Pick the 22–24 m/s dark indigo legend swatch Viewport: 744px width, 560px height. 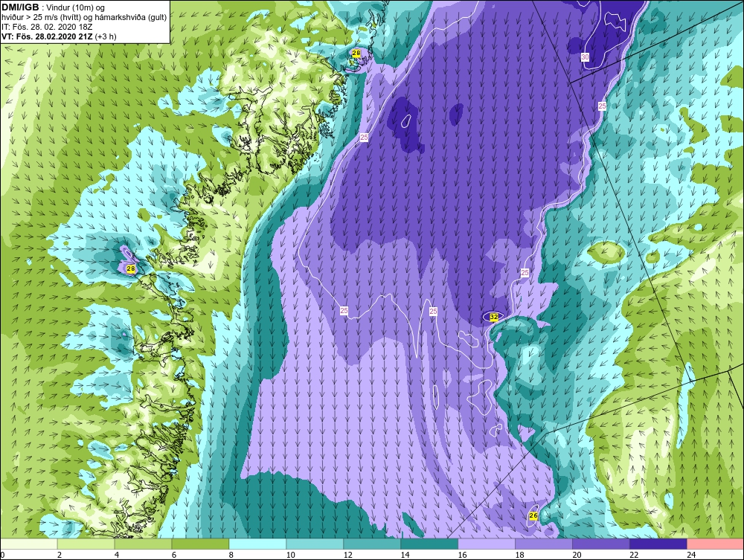pyautogui.click(x=658, y=544)
